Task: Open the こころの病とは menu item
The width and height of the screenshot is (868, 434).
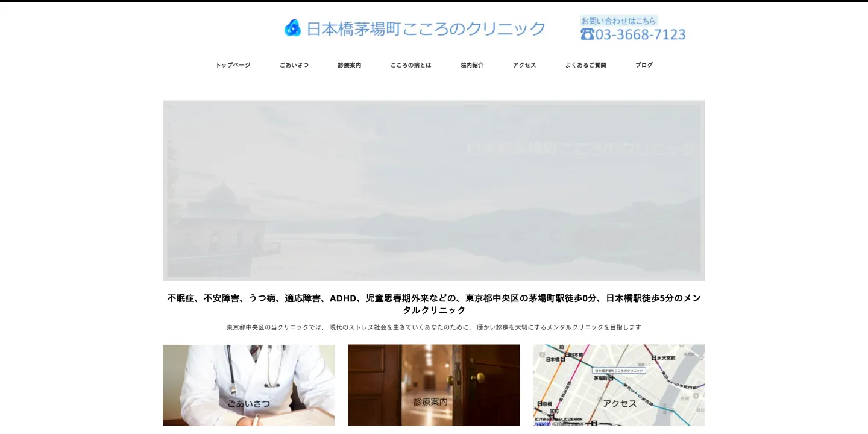Action: (410, 65)
